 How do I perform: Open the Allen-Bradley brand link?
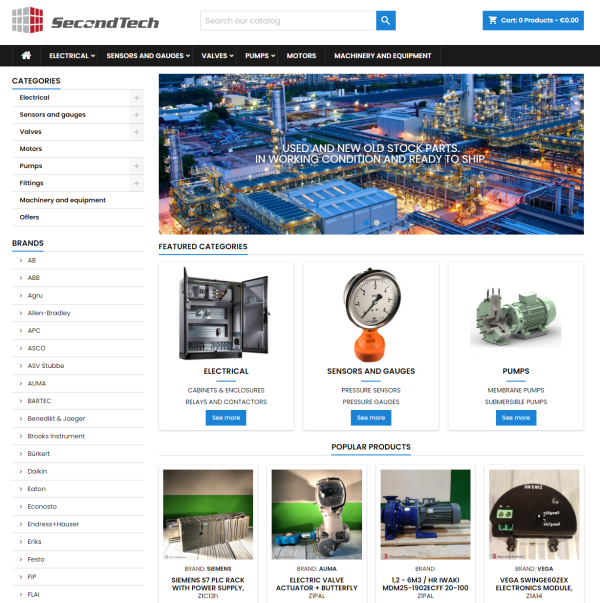(49, 313)
